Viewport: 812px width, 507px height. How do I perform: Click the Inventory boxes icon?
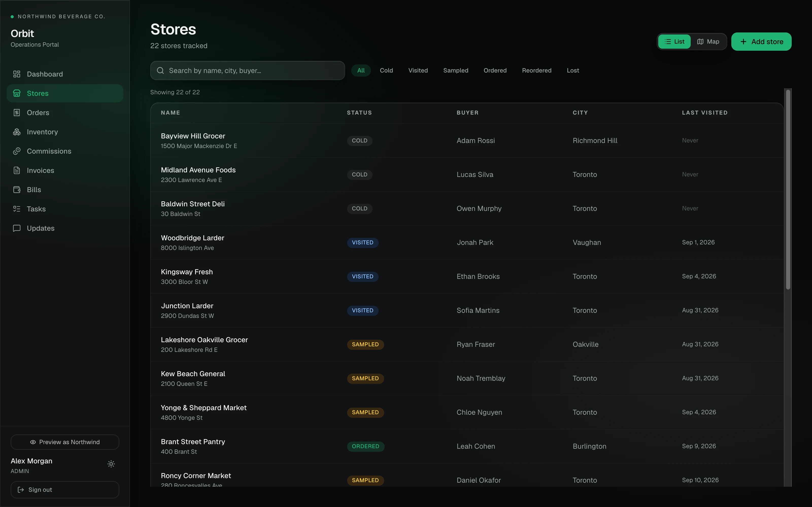click(16, 132)
